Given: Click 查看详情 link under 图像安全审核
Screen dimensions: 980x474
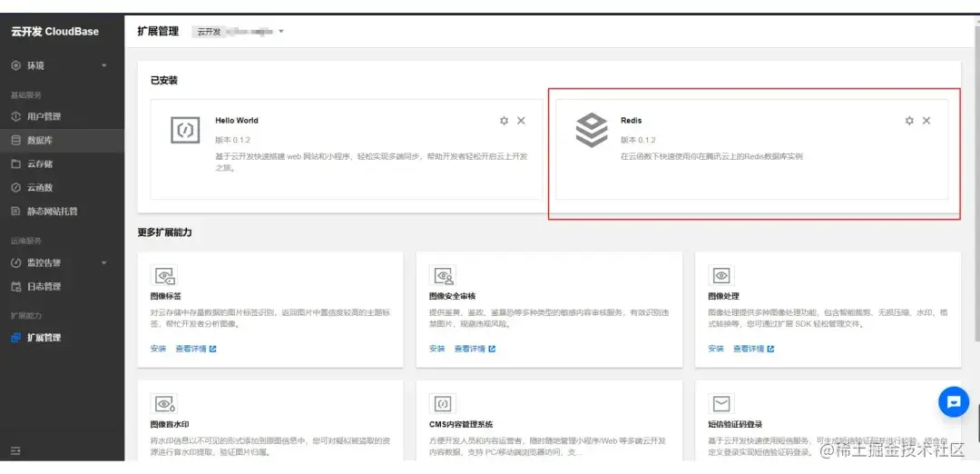Looking at the screenshot, I should pos(470,349).
